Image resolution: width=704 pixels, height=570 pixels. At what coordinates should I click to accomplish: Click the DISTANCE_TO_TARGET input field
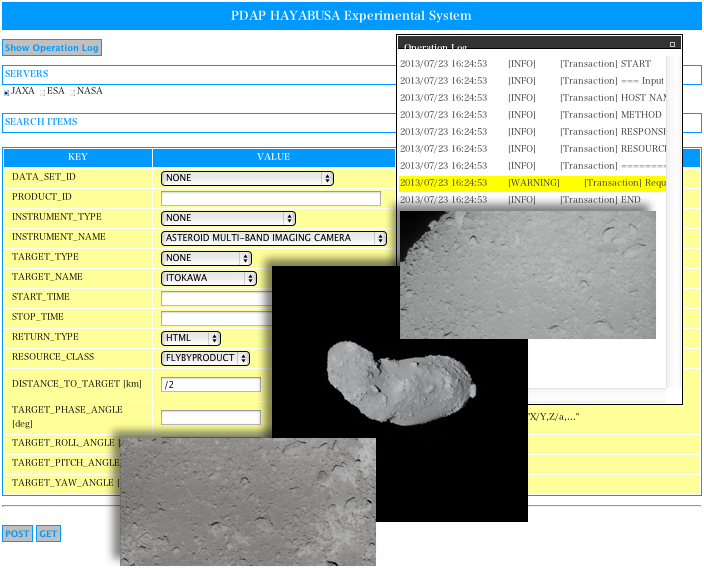211,385
